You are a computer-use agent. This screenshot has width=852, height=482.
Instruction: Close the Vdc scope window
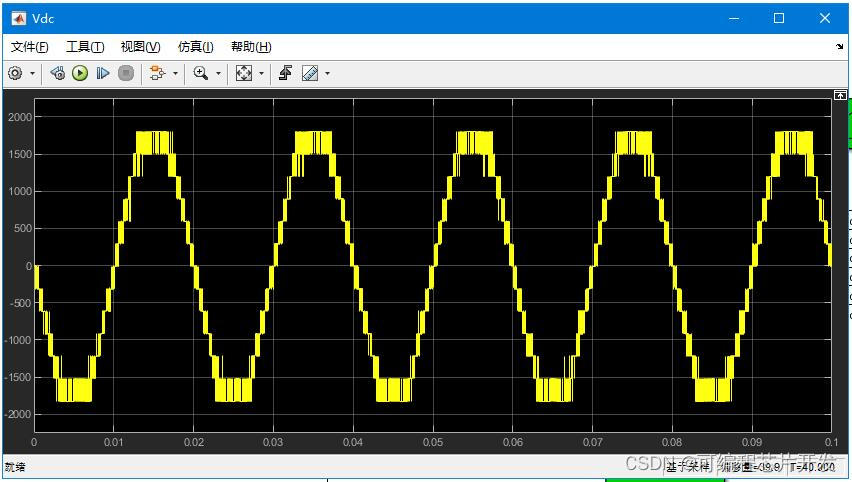pyautogui.click(x=825, y=18)
